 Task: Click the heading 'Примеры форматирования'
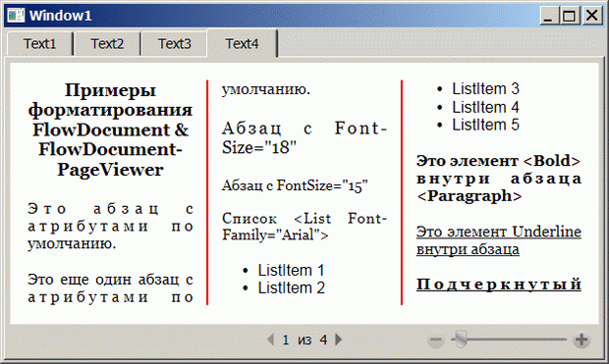tap(110, 100)
